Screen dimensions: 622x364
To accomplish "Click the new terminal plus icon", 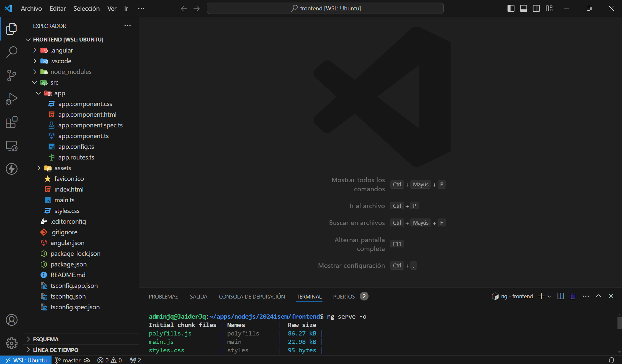I will pos(541,296).
